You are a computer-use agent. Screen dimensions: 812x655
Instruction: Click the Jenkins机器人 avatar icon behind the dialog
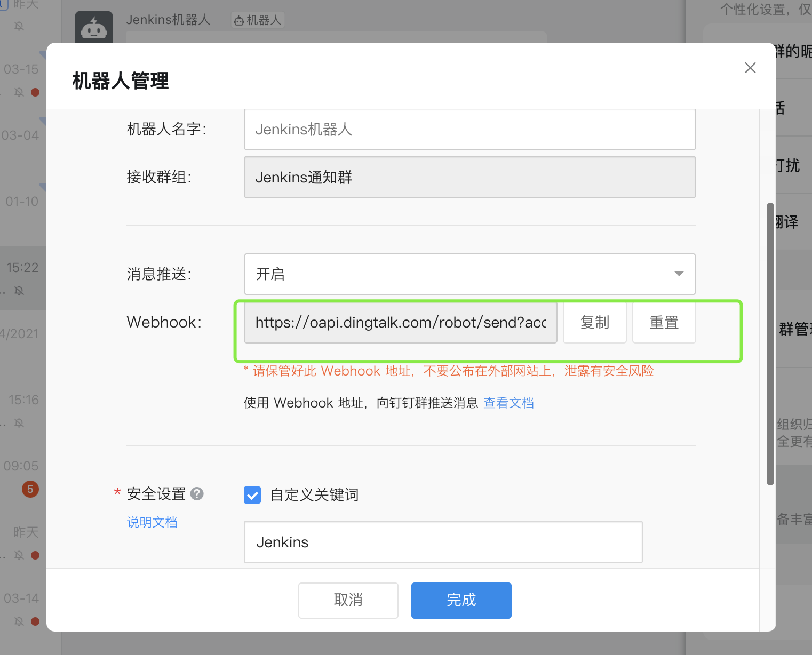[94, 27]
